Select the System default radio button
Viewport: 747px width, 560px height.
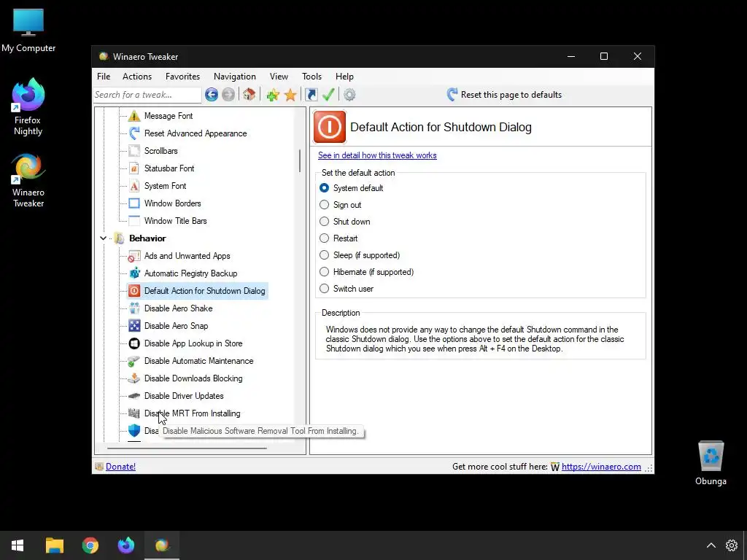point(325,188)
